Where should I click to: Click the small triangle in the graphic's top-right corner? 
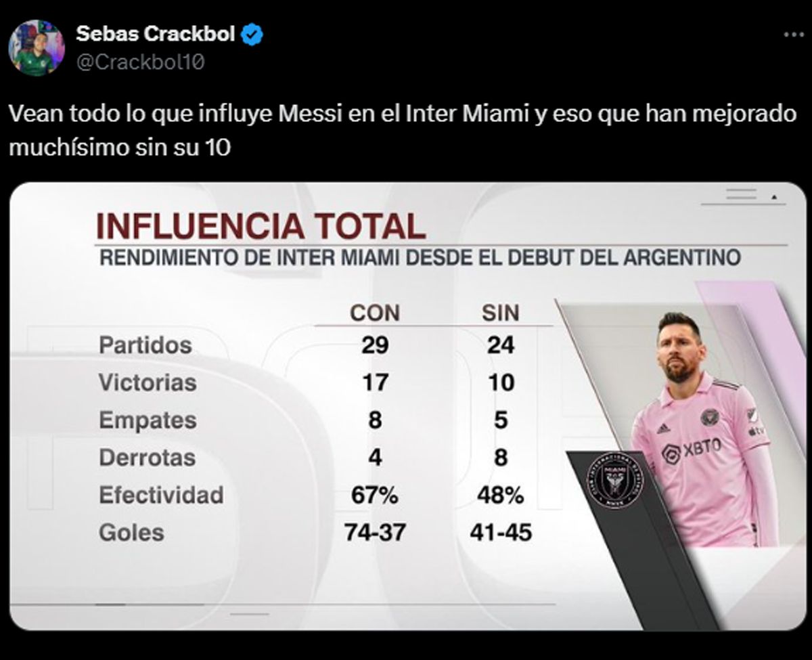coord(774,198)
